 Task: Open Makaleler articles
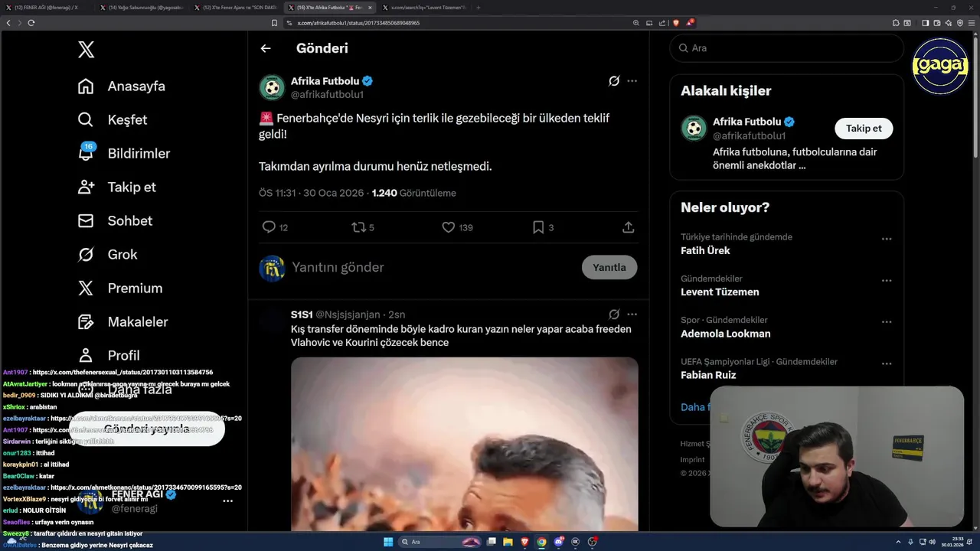[122, 322]
